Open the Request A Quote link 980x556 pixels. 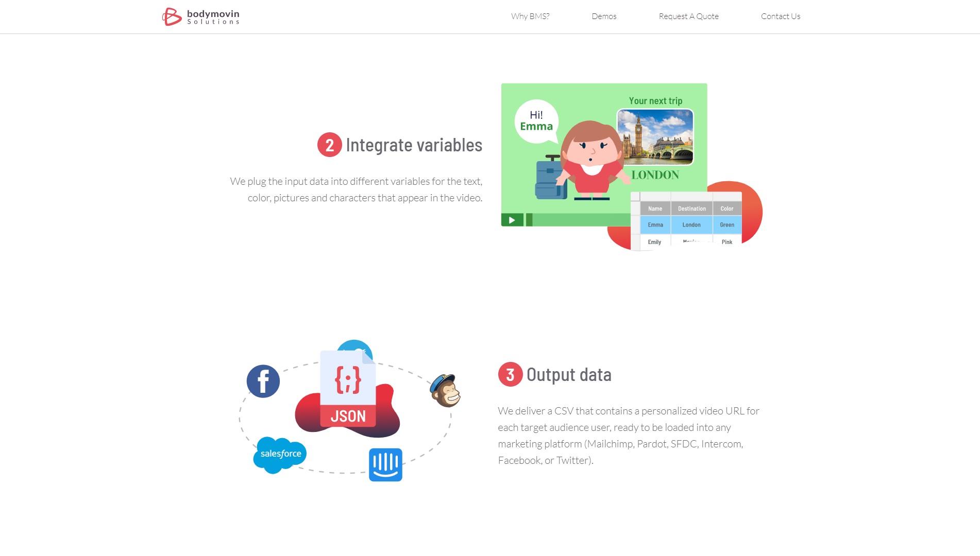688,16
